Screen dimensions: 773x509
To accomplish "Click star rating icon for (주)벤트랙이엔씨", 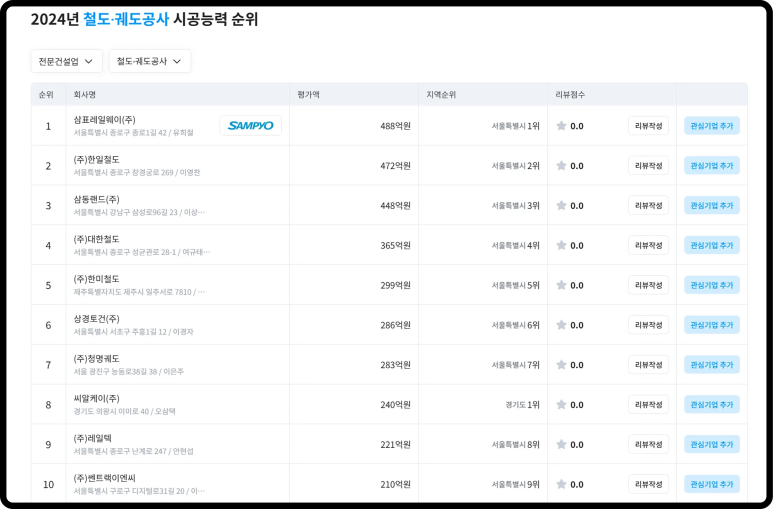I will coord(561,484).
